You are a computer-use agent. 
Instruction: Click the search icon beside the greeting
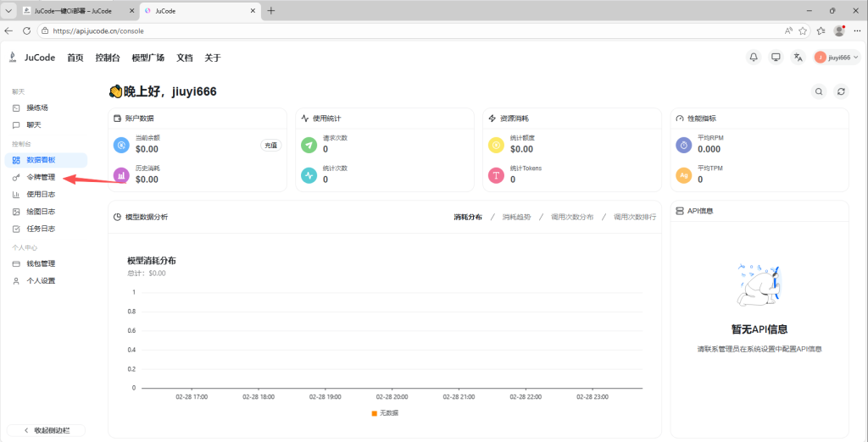tap(819, 91)
